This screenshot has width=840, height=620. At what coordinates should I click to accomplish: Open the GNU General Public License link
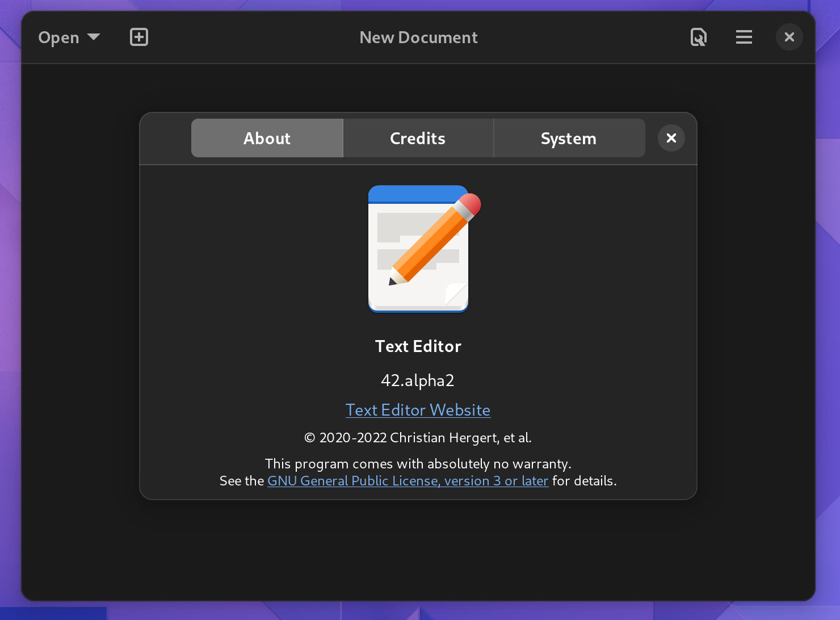tap(408, 480)
